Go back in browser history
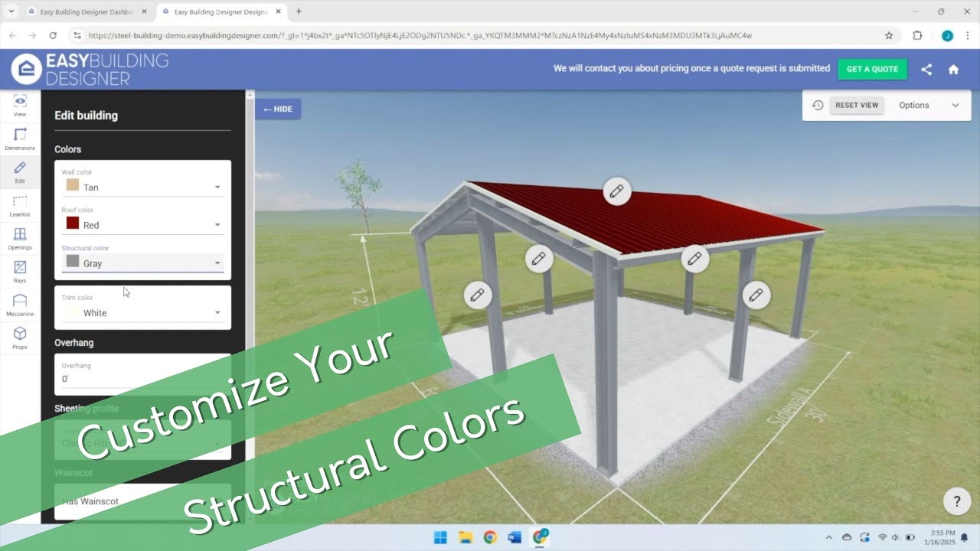 pyautogui.click(x=12, y=35)
